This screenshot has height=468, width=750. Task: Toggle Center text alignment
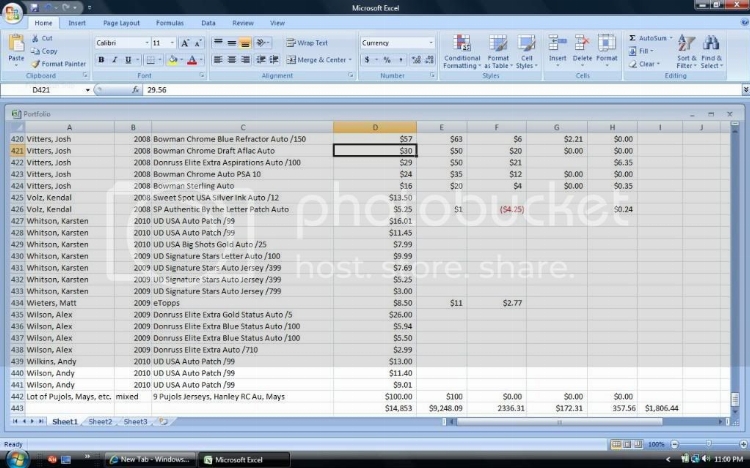pyautogui.click(x=232, y=60)
